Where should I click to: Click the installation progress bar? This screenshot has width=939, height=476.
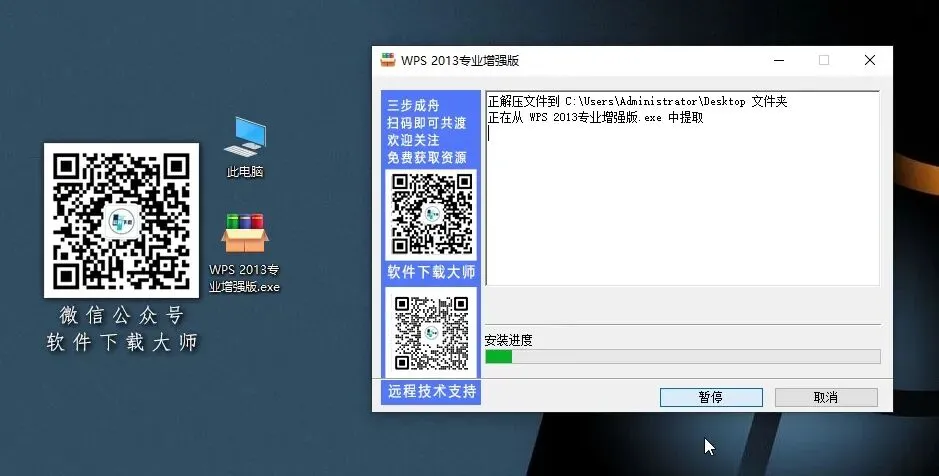point(683,356)
